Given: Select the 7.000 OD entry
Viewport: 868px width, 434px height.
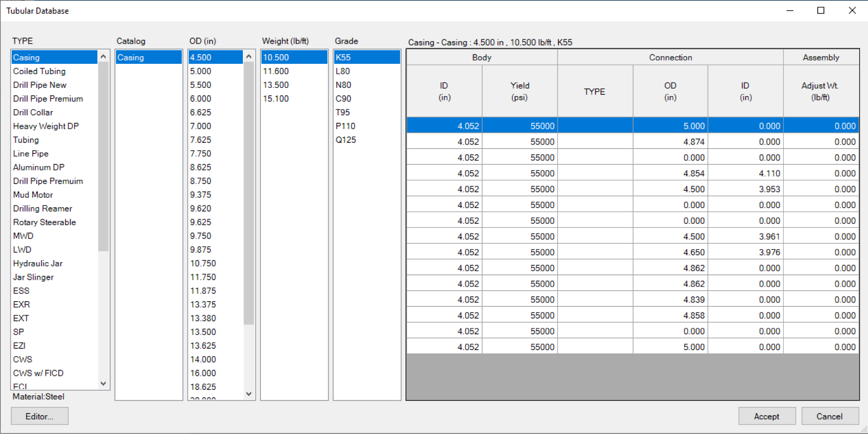Looking at the screenshot, I should tap(201, 126).
